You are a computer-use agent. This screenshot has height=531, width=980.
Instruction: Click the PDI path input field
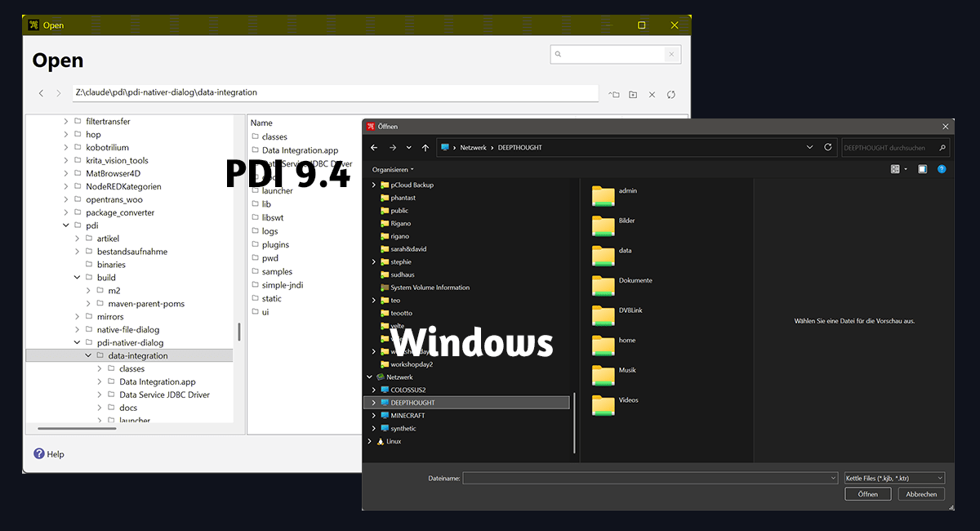point(335,93)
